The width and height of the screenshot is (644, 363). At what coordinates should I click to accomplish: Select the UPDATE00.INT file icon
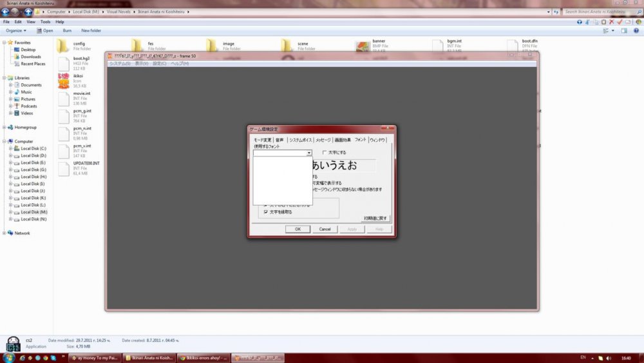point(63,168)
